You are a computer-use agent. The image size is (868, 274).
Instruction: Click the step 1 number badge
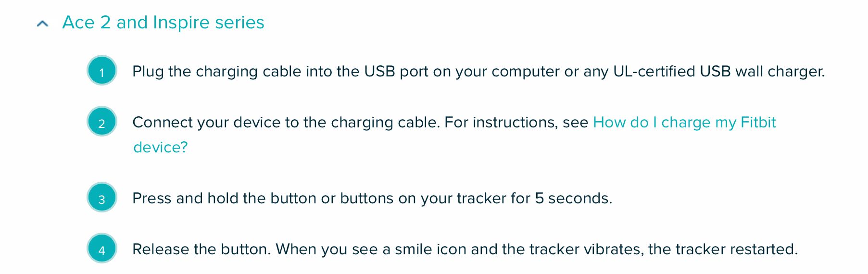[102, 71]
